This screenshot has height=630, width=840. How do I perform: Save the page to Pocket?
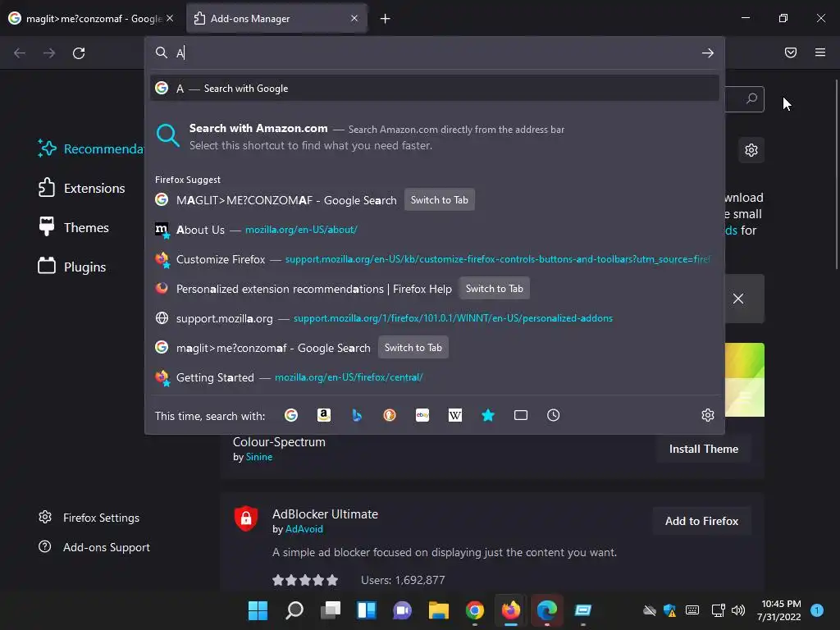(791, 52)
